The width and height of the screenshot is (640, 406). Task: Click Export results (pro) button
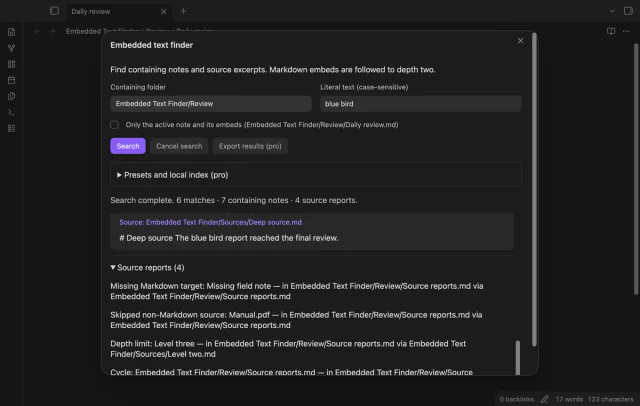point(250,146)
